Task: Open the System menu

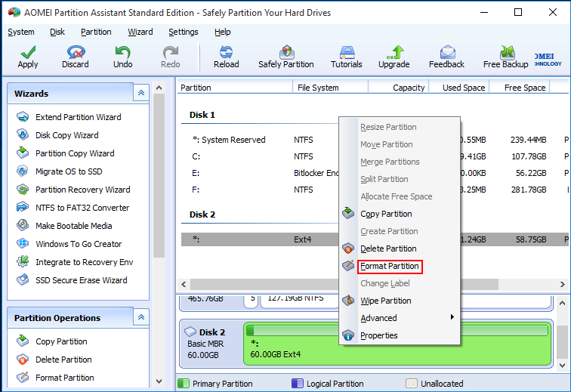Action: pyautogui.click(x=20, y=32)
